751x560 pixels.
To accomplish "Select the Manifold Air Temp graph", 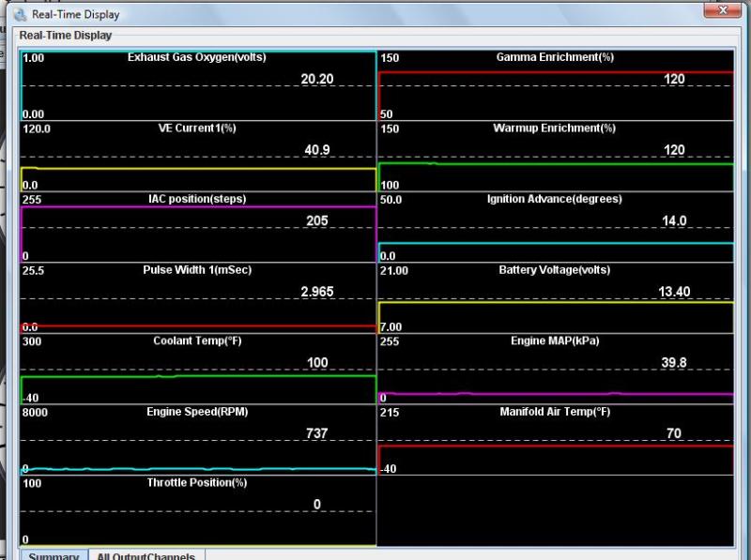I will coord(555,439).
